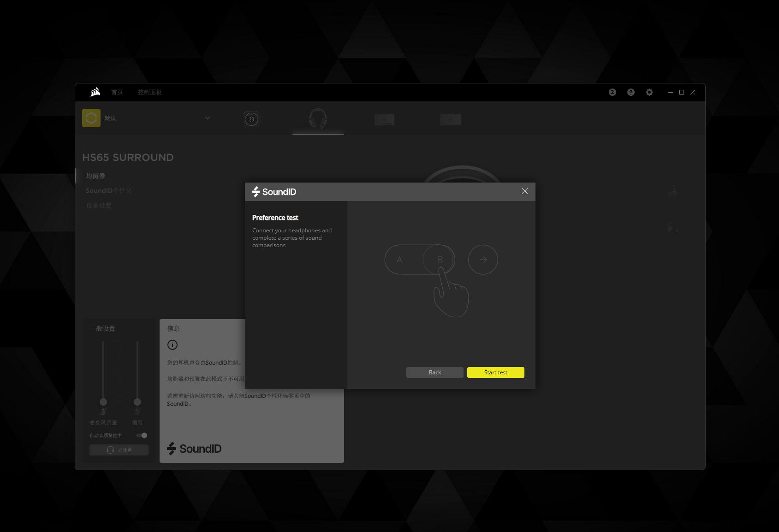Open the SoundID个性化 section

click(109, 191)
